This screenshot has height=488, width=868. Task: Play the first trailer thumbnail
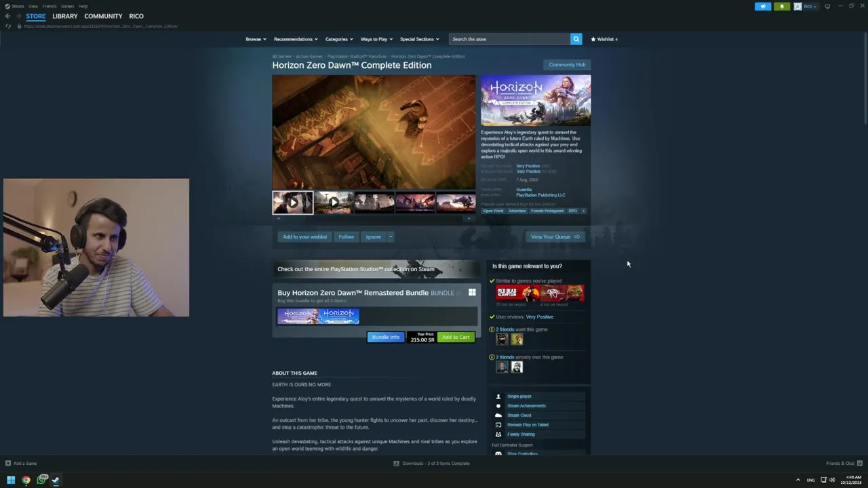click(x=292, y=202)
